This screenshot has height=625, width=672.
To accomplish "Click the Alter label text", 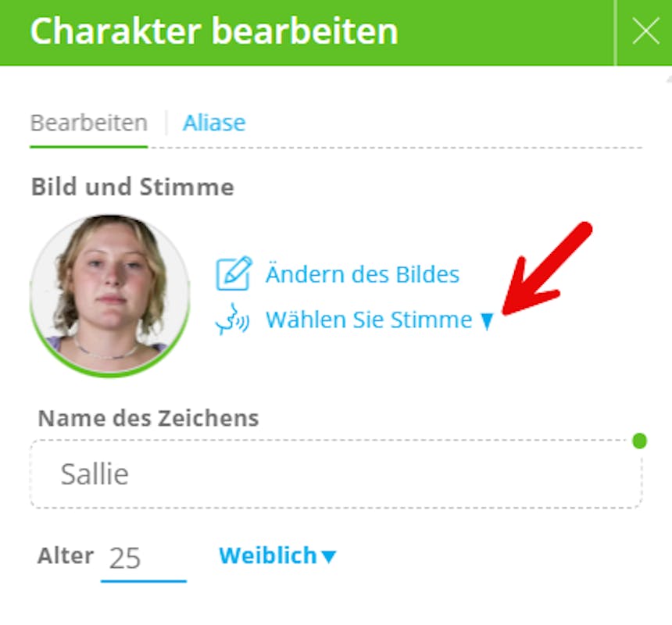I will 66,556.
